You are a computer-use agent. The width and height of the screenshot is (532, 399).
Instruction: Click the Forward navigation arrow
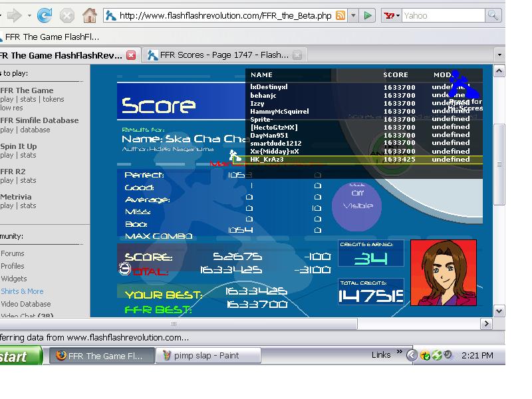[14, 15]
